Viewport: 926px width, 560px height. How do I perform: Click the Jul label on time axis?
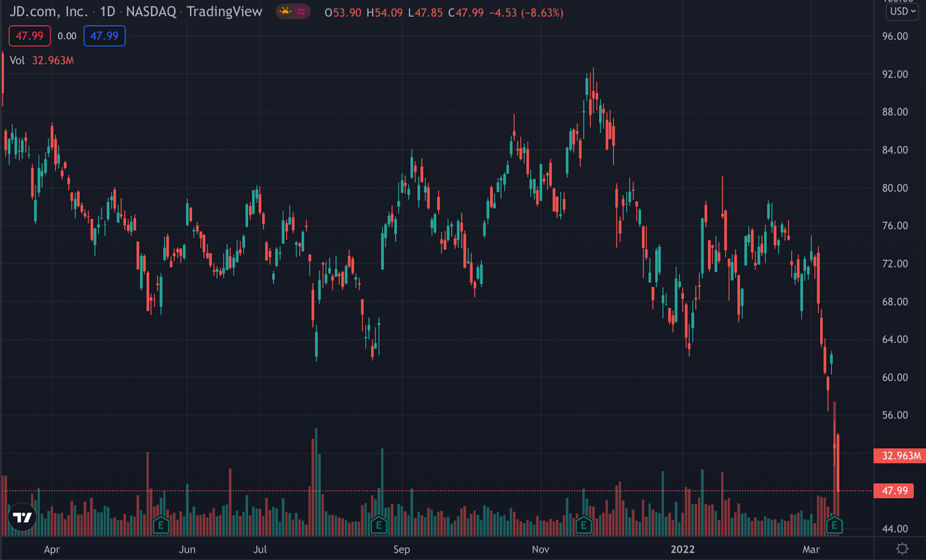pyautogui.click(x=260, y=550)
